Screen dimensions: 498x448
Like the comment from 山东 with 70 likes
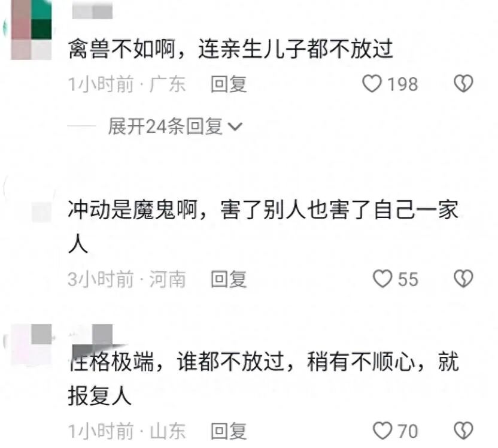382,431
